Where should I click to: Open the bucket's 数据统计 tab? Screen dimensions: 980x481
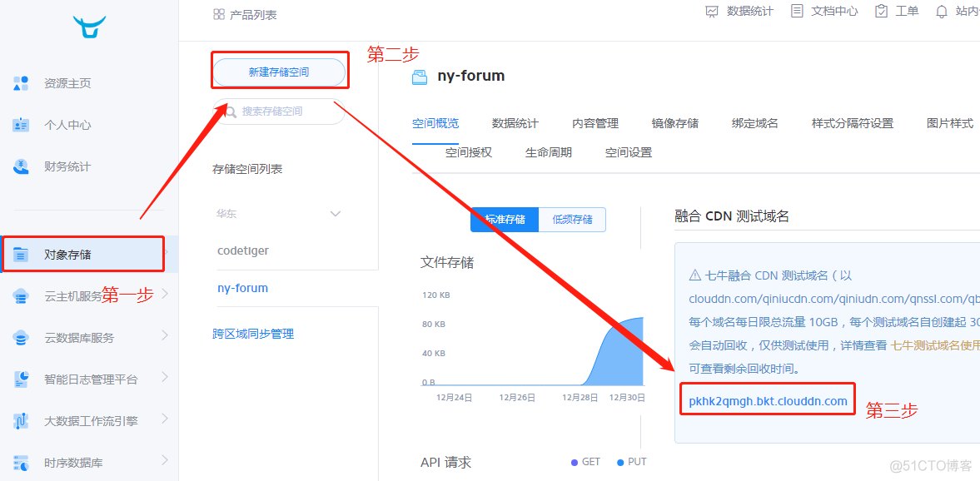click(x=515, y=124)
